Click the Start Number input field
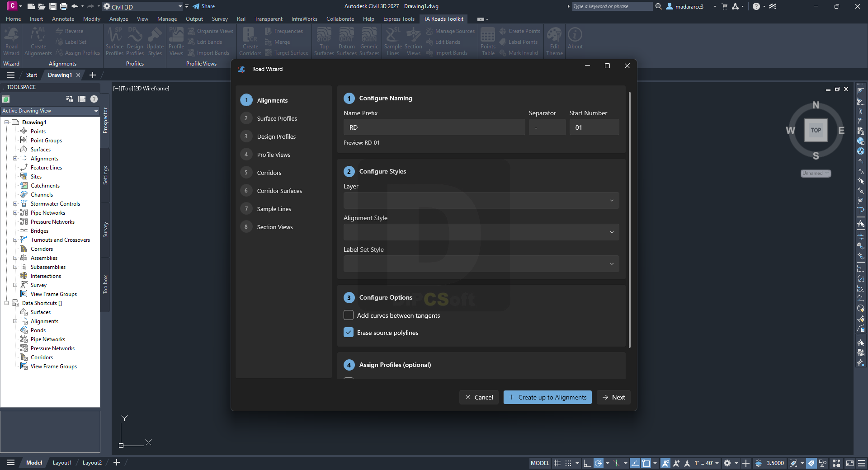The width and height of the screenshot is (868, 470). (x=594, y=127)
